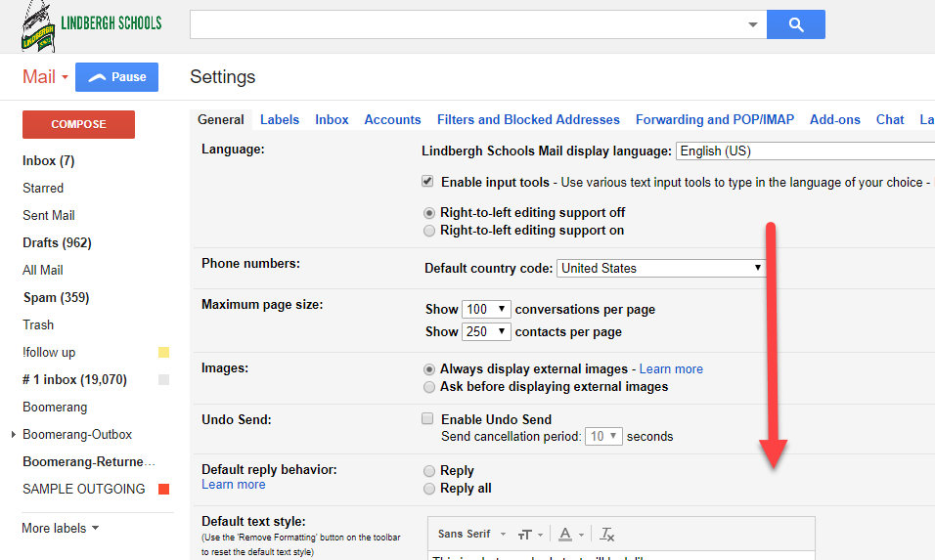Expand the Boomerang-Outbox label tree

[x=13, y=434]
